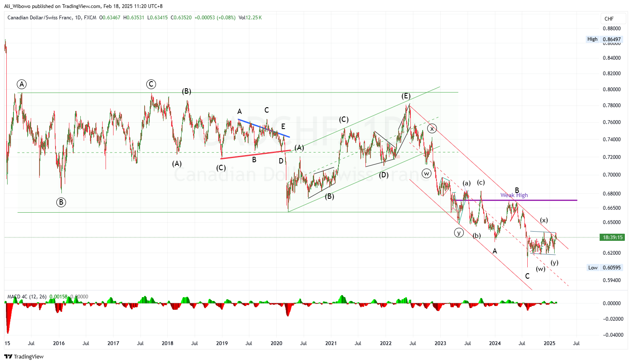Click the MACD 0.00158 value in legend
The width and height of the screenshot is (632, 364).
click(x=58, y=297)
